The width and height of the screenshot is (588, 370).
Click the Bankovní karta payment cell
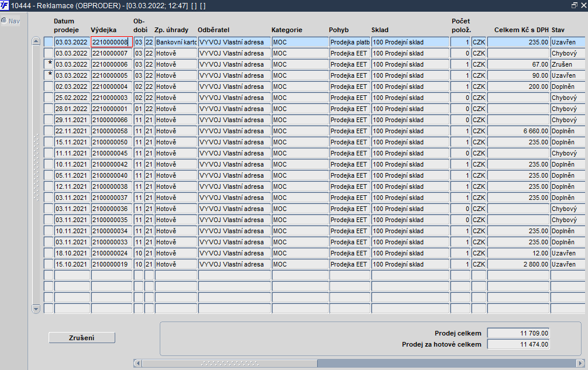tap(176, 42)
